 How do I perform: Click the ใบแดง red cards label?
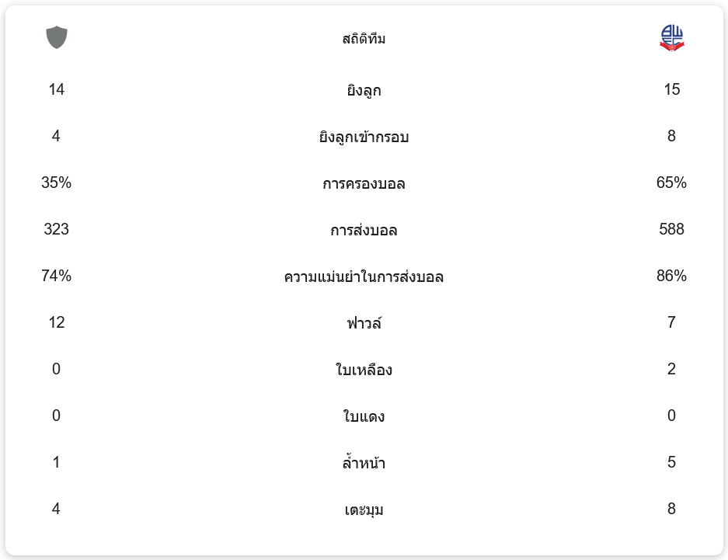(x=364, y=417)
